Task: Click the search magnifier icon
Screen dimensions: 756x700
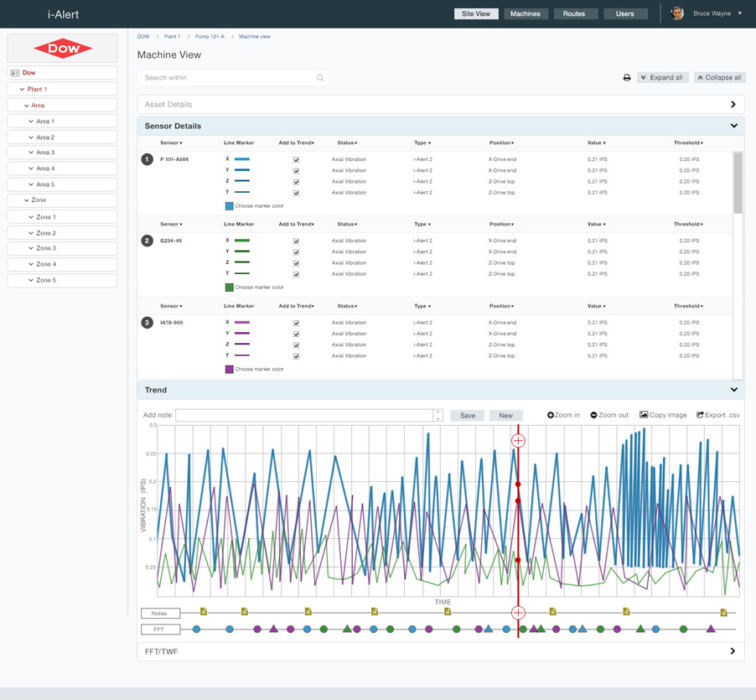Action: 320,78
